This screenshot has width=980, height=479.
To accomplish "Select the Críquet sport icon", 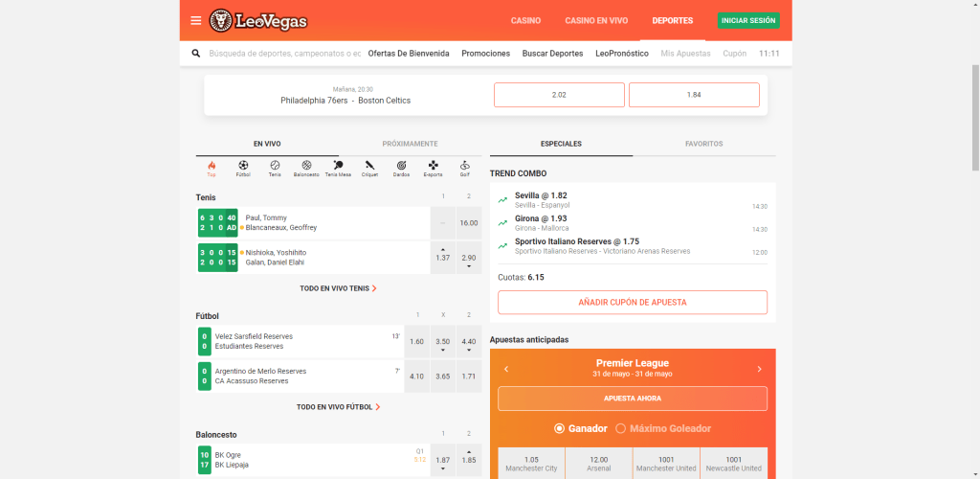I will tap(369, 169).
